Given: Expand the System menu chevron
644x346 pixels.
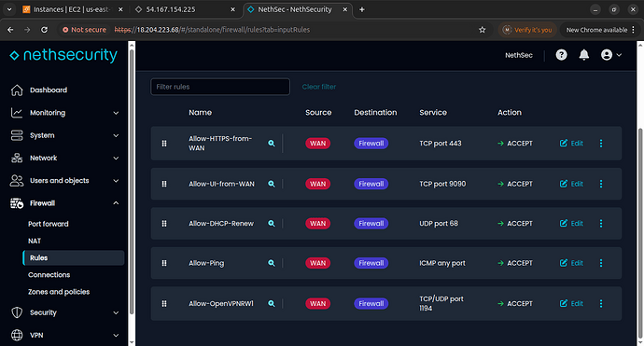Looking at the screenshot, I should click(117, 135).
